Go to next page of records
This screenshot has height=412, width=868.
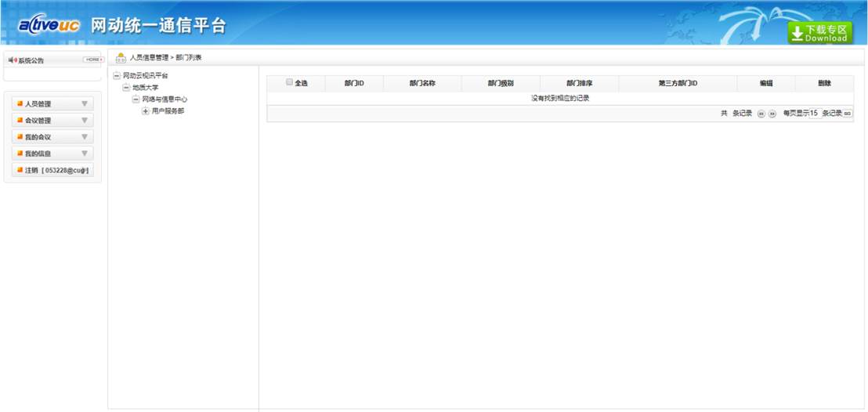pos(772,114)
